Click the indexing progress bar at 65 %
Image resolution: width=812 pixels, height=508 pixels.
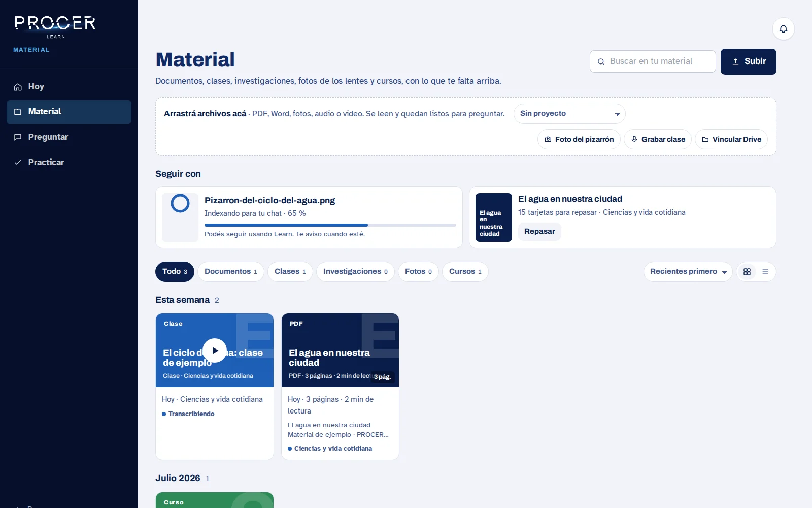point(330,225)
